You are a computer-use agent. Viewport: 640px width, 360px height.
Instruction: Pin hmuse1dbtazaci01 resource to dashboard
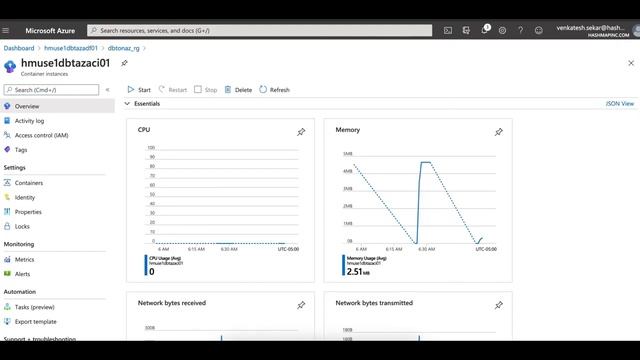pyautogui.click(x=124, y=63)
